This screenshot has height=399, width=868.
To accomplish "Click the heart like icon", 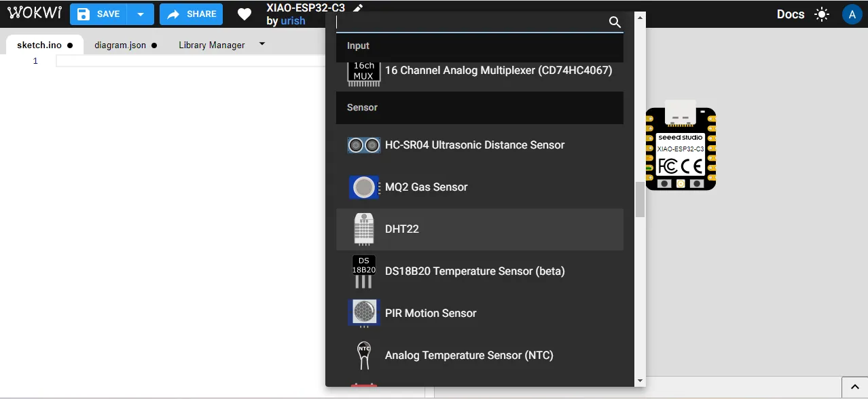I will pyautogui.click(x=245, y=14).
